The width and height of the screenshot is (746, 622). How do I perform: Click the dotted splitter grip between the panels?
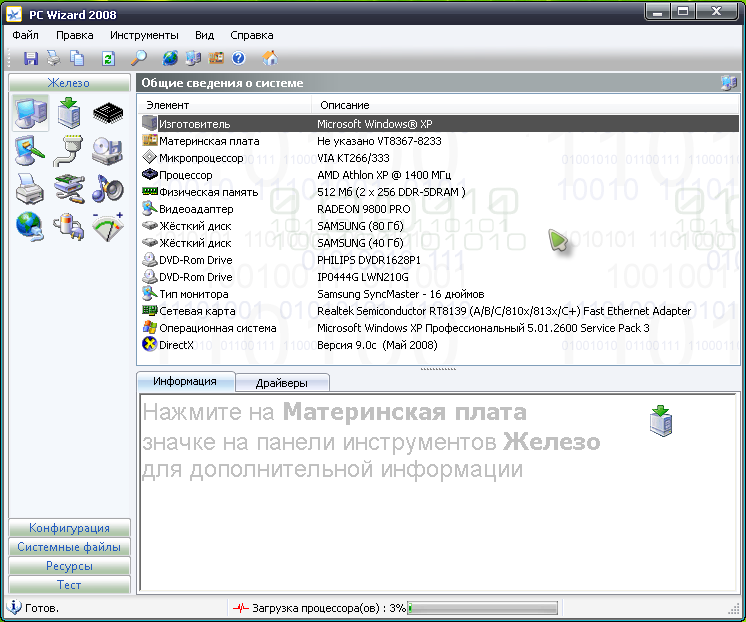click(438, 369)
